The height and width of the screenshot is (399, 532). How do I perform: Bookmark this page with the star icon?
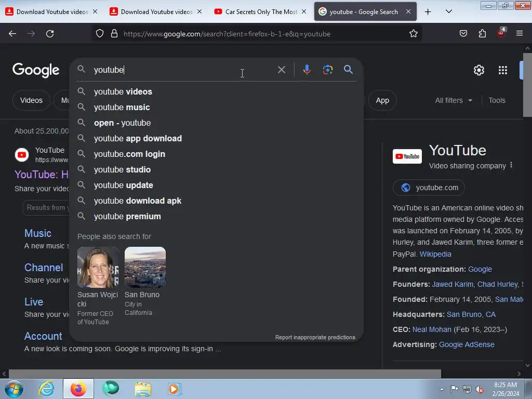tap(413, 34)
